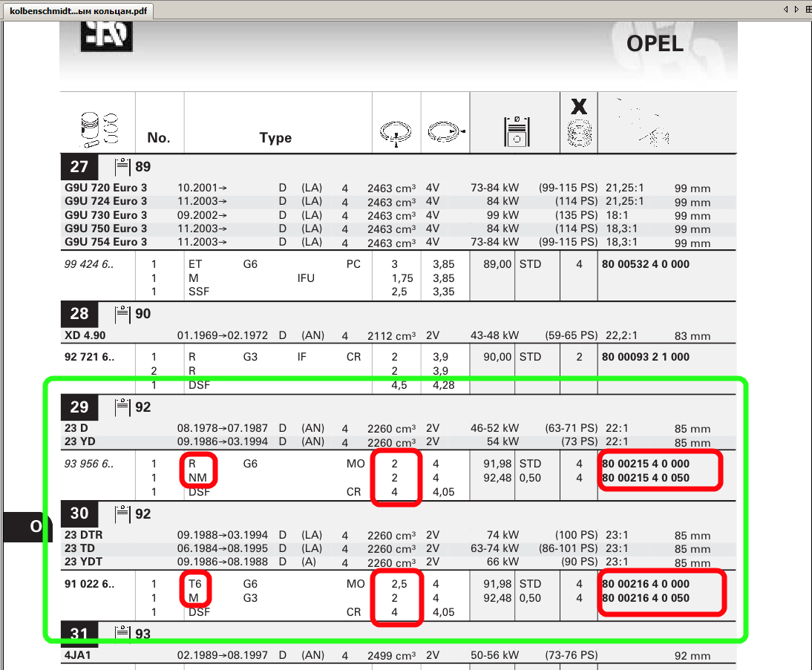
Task: Click part number '93 956 6..'
Action: coord(89,464)
